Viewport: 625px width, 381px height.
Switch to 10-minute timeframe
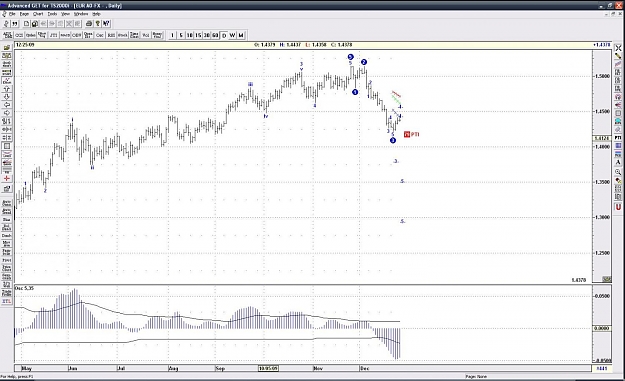click(x=189, y=35)
